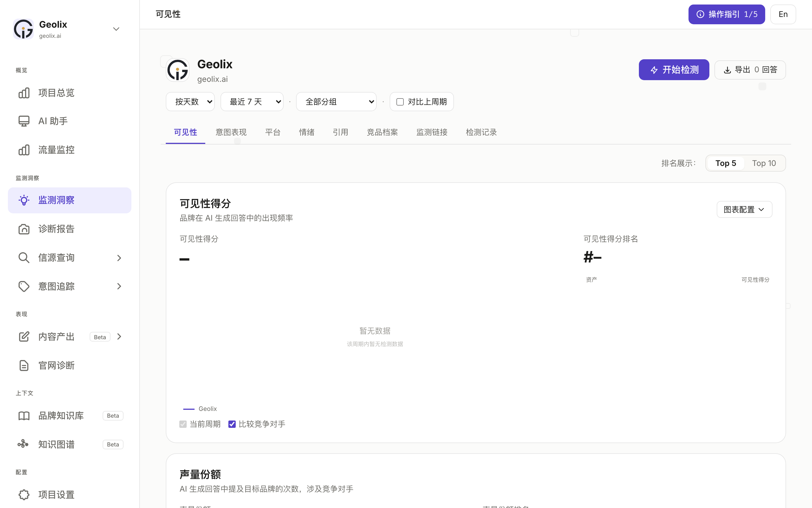Expand the 意图追踪 submenu arrow
The width and height of the screenshot is (812, 508).
coord(119,286)
